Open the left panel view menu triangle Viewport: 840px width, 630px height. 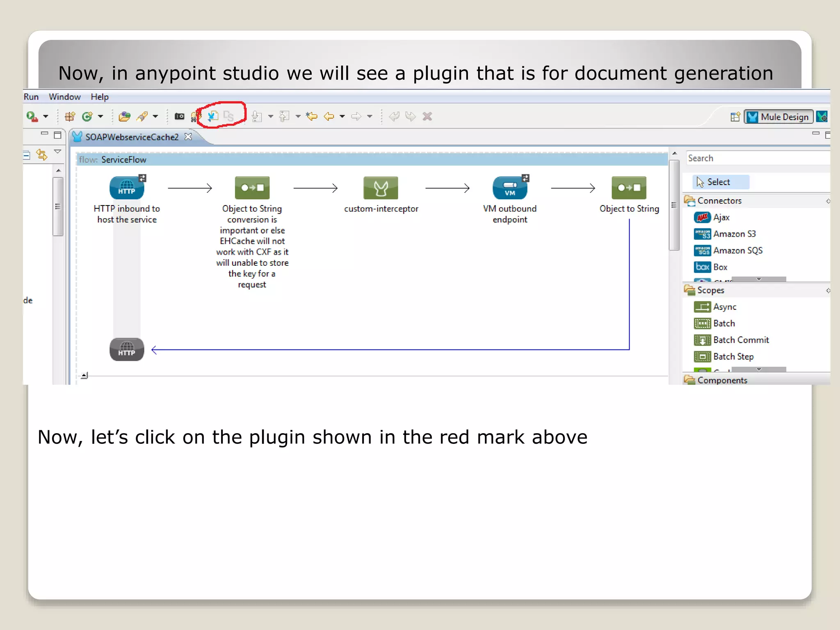click(58, 152)
